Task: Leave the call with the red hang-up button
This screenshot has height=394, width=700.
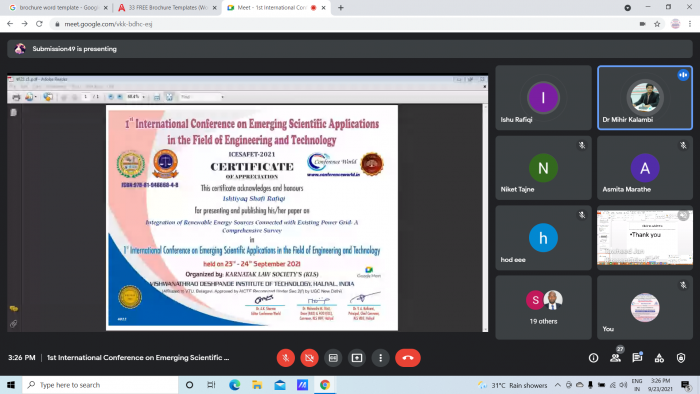Action: point(408,358)
